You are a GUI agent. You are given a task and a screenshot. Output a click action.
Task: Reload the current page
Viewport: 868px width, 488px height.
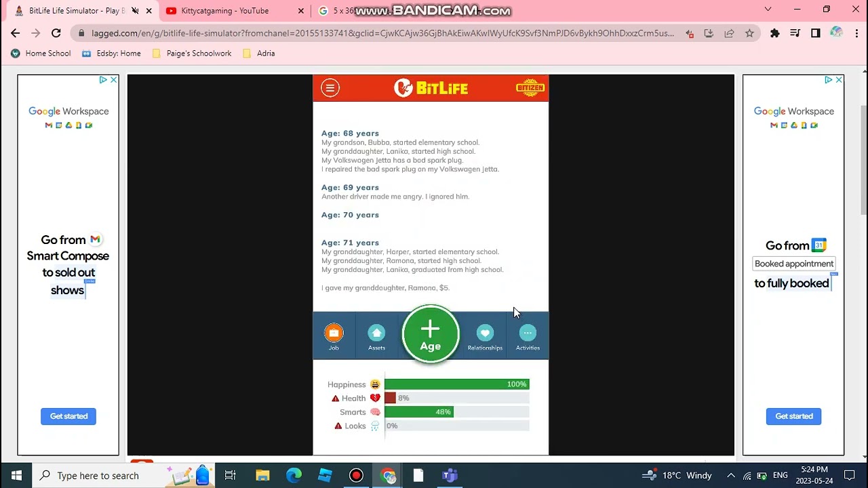coord(56,33)
